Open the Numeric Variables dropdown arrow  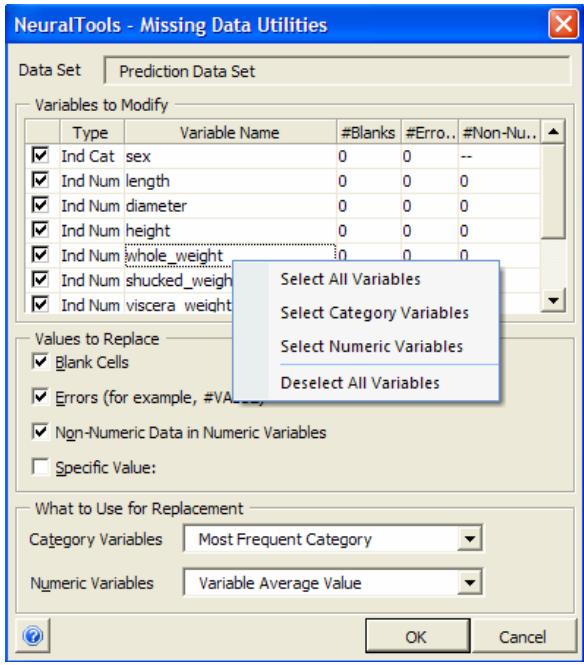[469, 583]
